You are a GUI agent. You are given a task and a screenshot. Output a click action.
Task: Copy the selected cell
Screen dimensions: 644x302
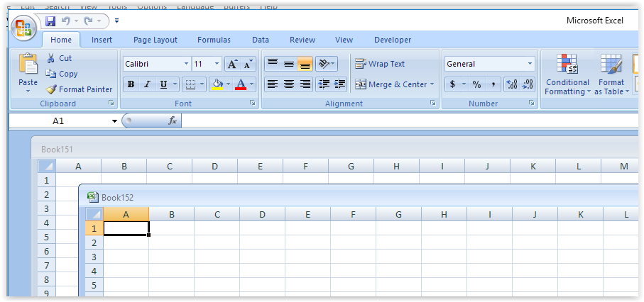(x=62, y=74)
